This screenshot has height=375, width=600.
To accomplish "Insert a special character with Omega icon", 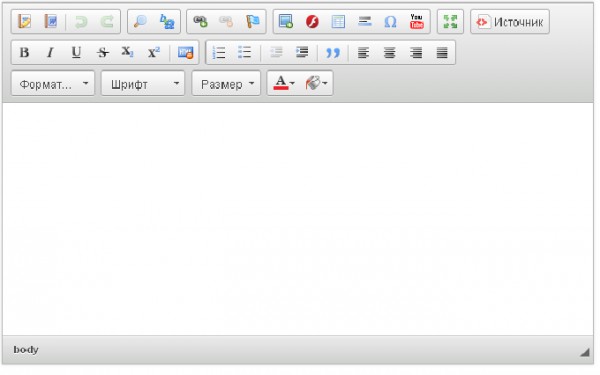I will coord(390,21).
